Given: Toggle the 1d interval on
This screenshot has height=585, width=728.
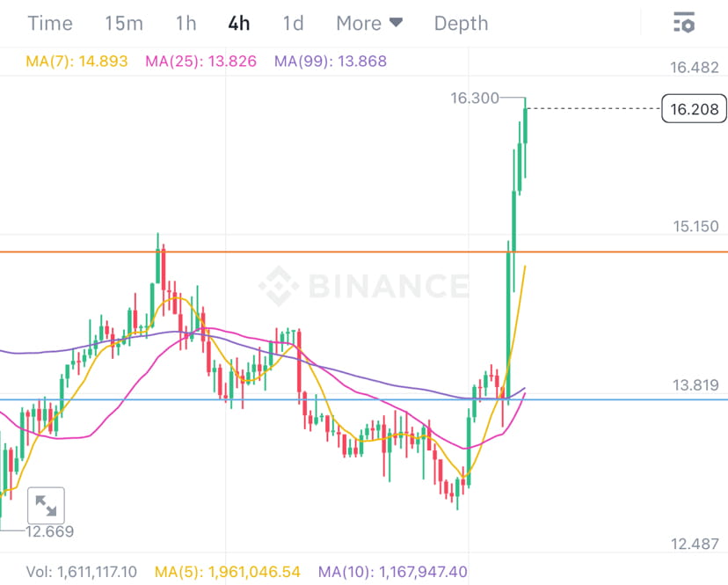Looking at the screenshot, I should pyautogui.click(x=293, y=24).
